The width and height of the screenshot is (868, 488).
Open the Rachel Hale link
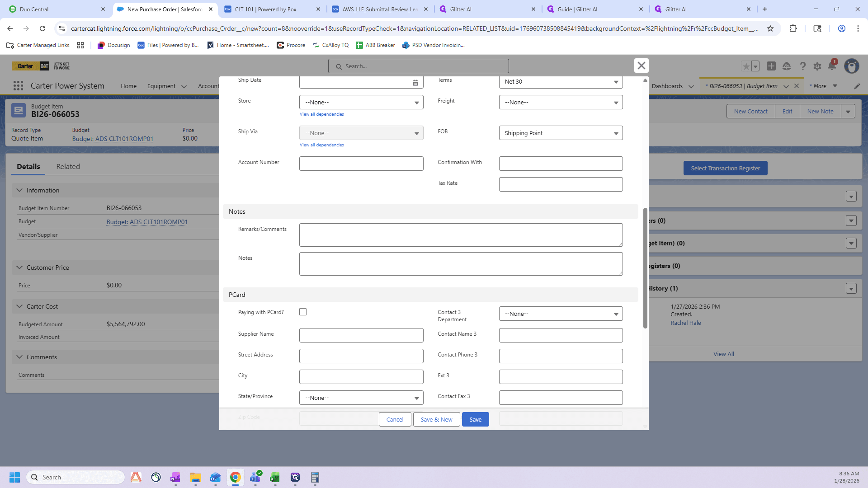[685, 323]
